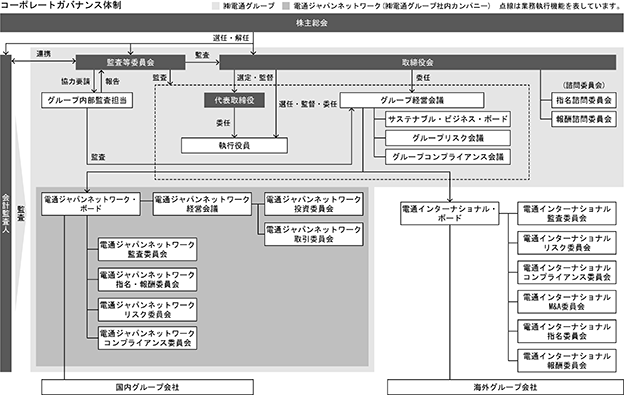The height and width of the screenshot is (395, 624).
Task: Select 電通ジャパンネットワーク 投資委員会 box
Action: (x=314, y=204)
